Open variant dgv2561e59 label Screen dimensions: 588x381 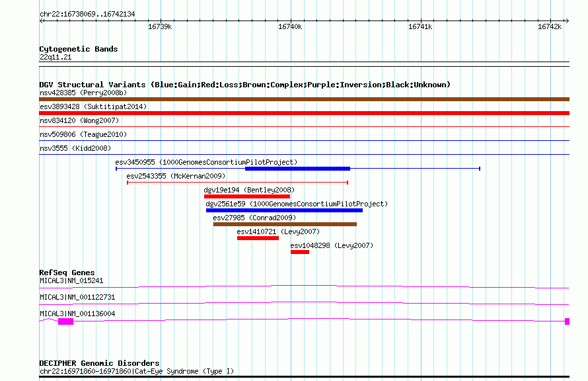pyautogui.click(x=297, y=204)
